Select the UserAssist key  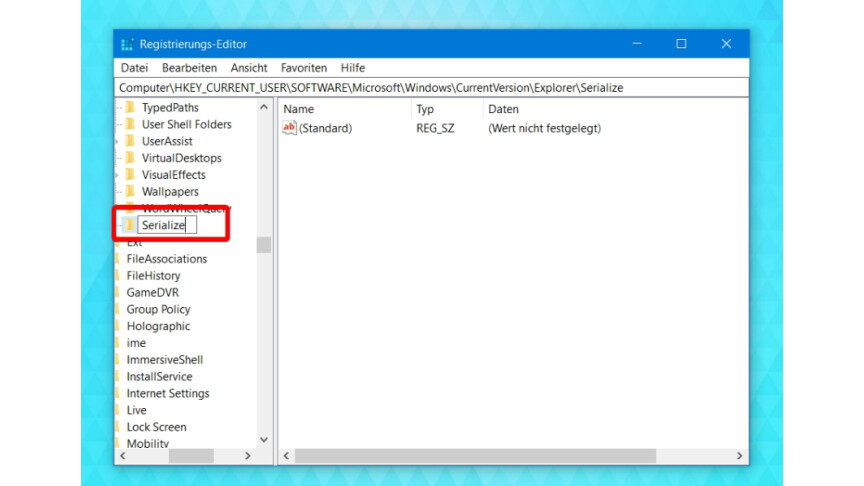[167, 141]
